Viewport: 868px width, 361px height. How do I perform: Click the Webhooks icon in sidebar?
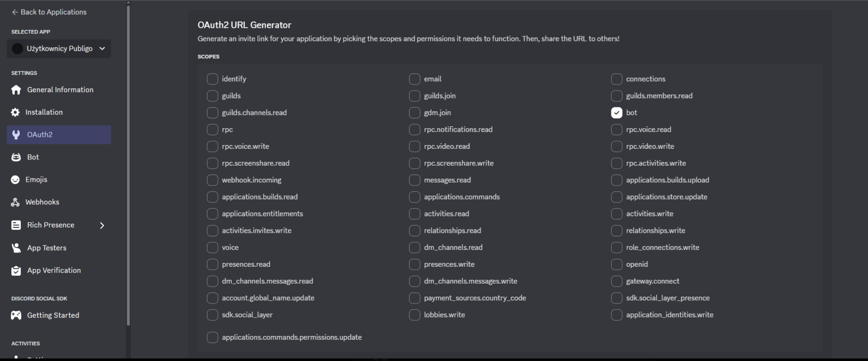tap(15, 202)
